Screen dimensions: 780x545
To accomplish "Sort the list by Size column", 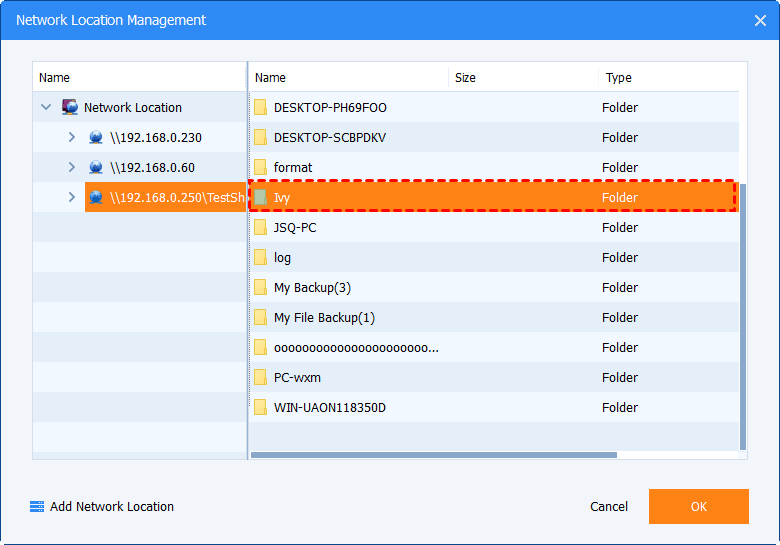I will click(x=522, y=77).
